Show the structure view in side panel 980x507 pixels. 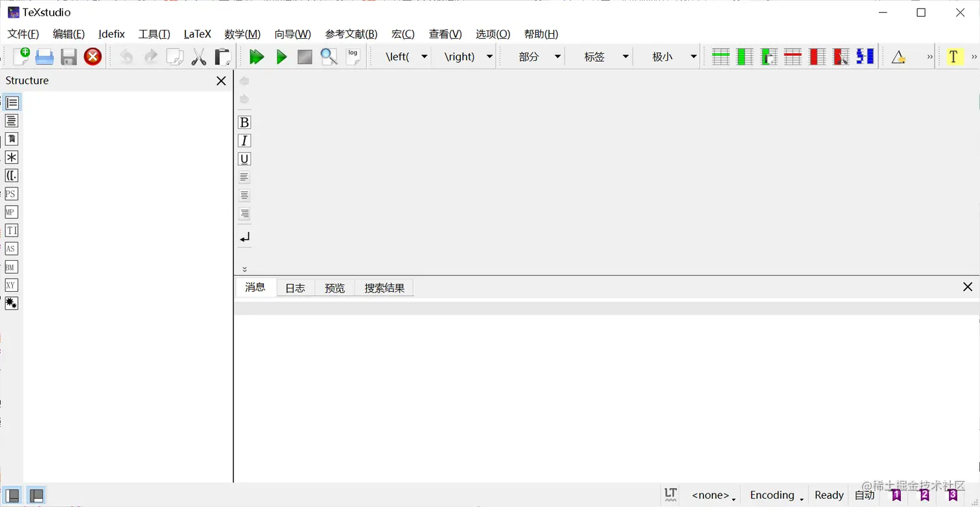pos(12,102)
